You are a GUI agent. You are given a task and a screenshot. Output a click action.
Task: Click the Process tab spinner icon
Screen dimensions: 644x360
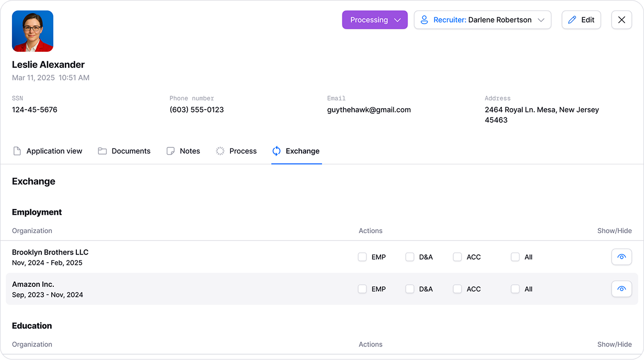(220, 151)
